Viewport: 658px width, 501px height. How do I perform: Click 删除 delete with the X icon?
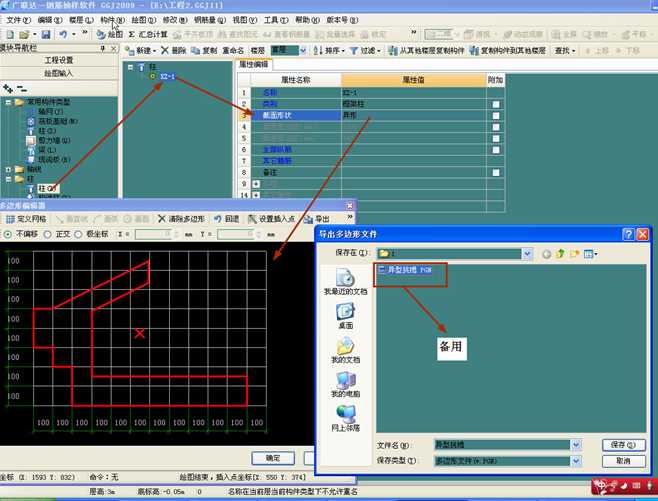173,51
